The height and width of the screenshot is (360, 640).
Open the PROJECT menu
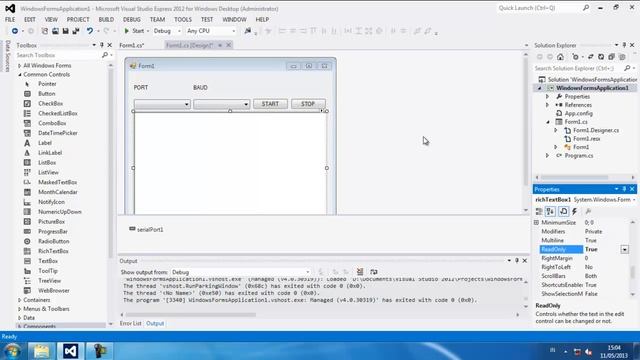78,20
